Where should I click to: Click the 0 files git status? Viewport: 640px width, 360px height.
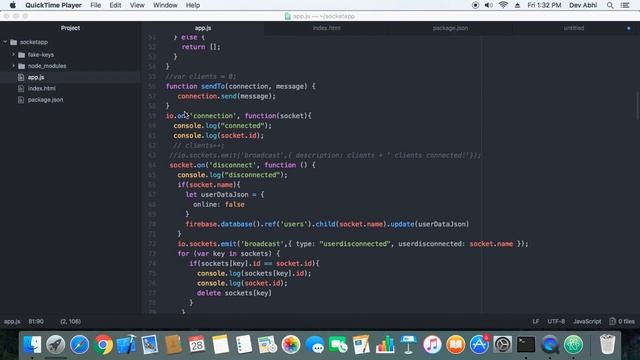[x=622, y=322]
